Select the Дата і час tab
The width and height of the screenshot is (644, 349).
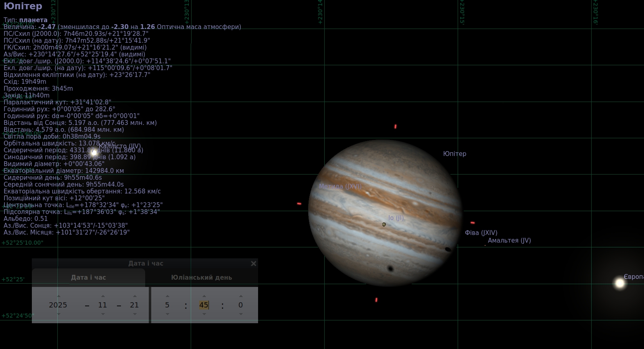point(89,277)
